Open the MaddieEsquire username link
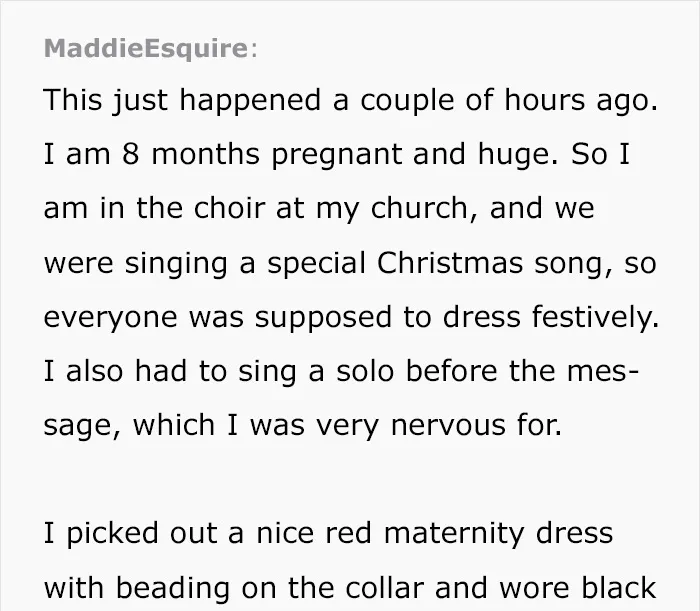 coord(146,48)
